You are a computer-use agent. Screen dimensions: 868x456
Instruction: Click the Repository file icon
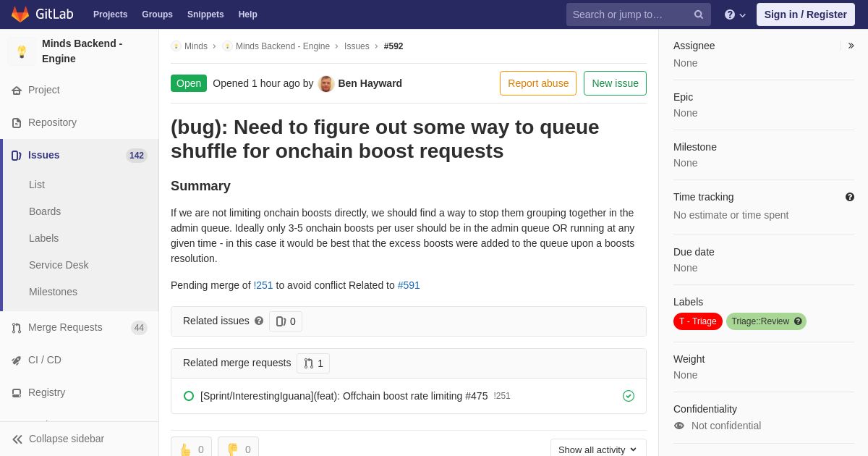point(17,123)
